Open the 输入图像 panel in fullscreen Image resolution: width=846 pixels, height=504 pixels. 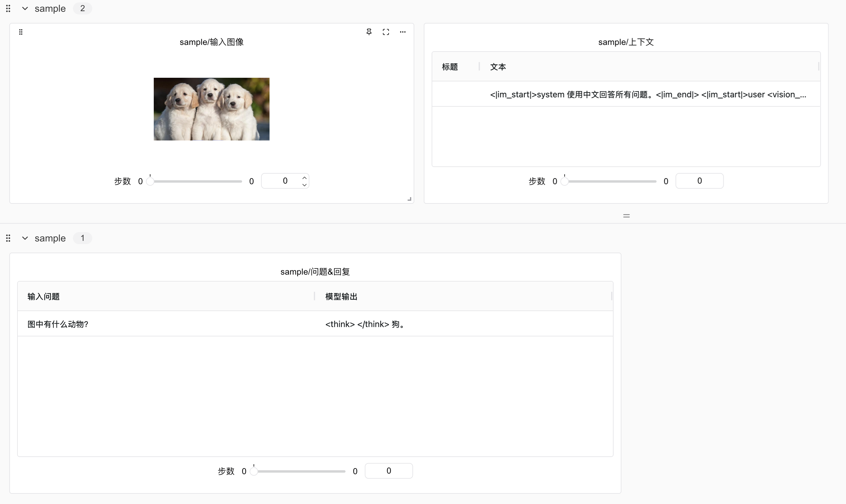tap(386, 32)
